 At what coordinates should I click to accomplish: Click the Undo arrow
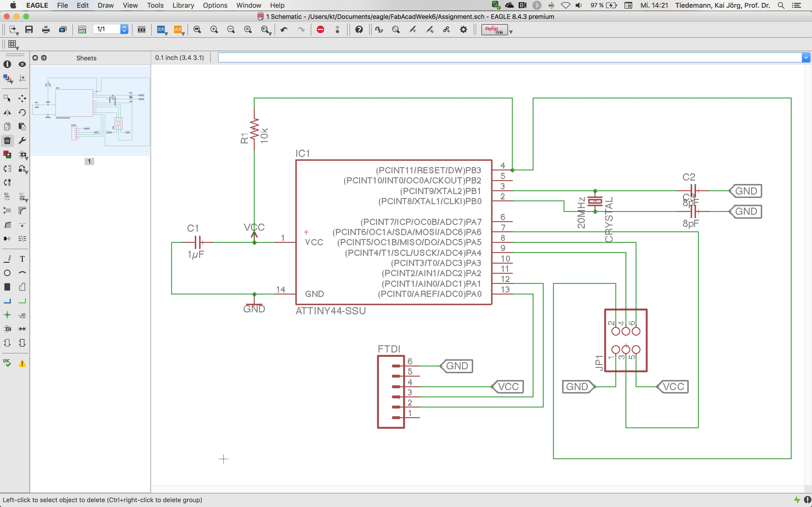[284, 29]
